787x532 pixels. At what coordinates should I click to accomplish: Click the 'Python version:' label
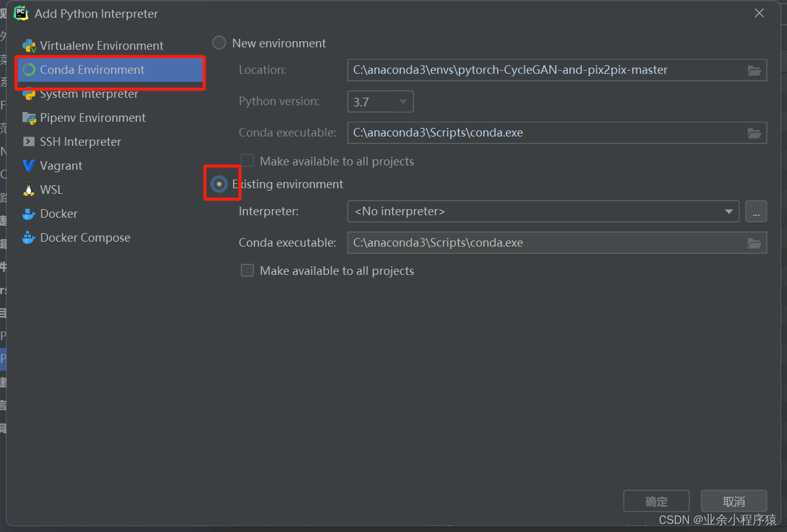click(x=279, y=101)
